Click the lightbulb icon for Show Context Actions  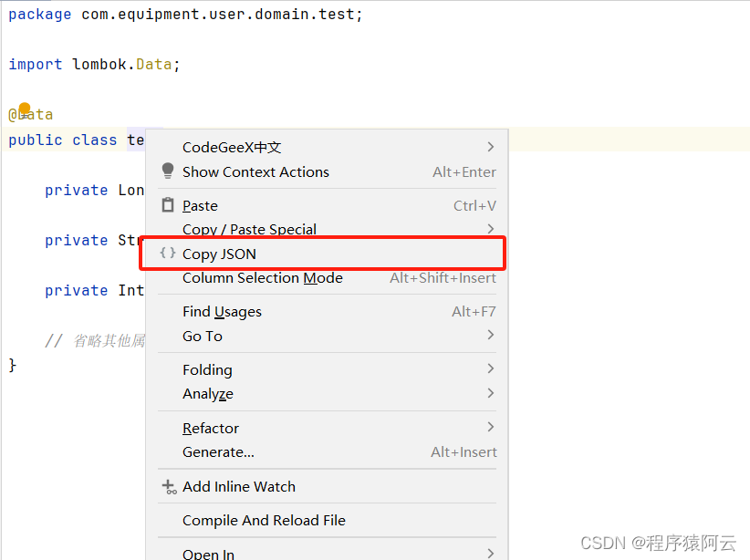(169, 171)
